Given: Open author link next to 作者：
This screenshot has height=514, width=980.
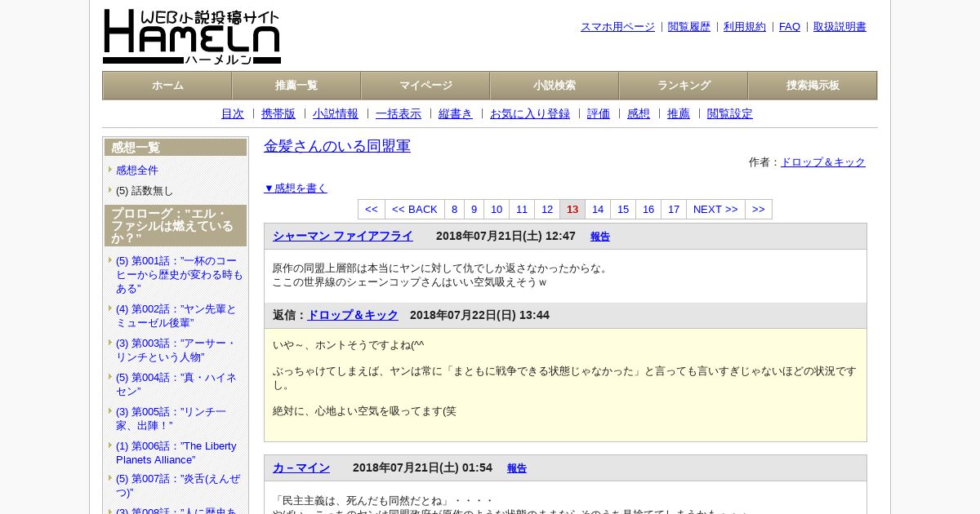Looking at the screenshot, I should click(823, 162).
